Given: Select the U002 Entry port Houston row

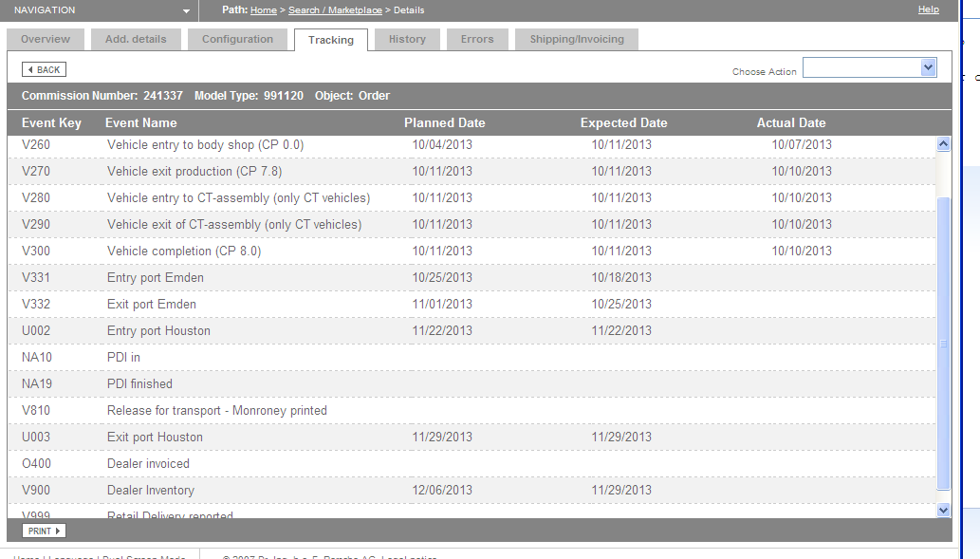Looking at the screenshot, I should click(472, 331).
